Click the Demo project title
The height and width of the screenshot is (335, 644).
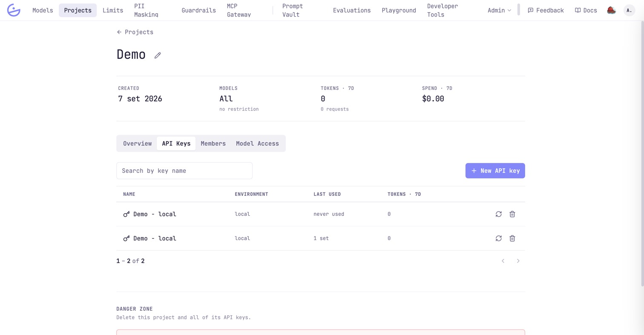(131, 54)
